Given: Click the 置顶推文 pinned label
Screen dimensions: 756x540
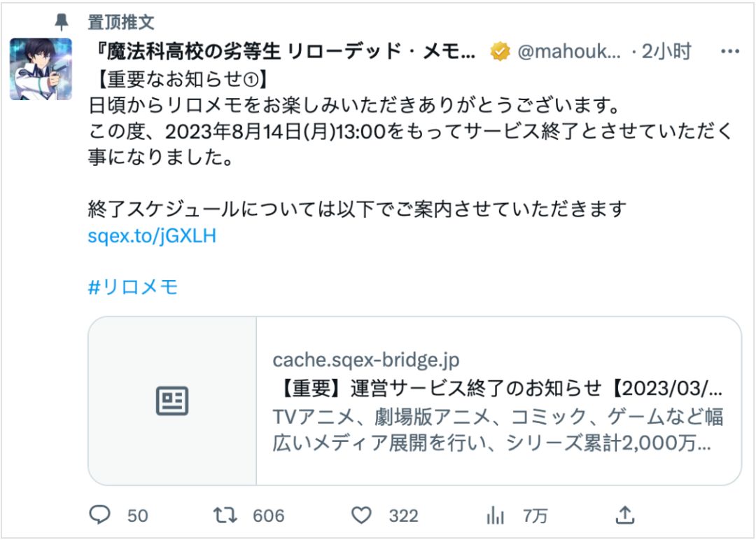Looking at the screenshot, I should click(x=120, y=21).
